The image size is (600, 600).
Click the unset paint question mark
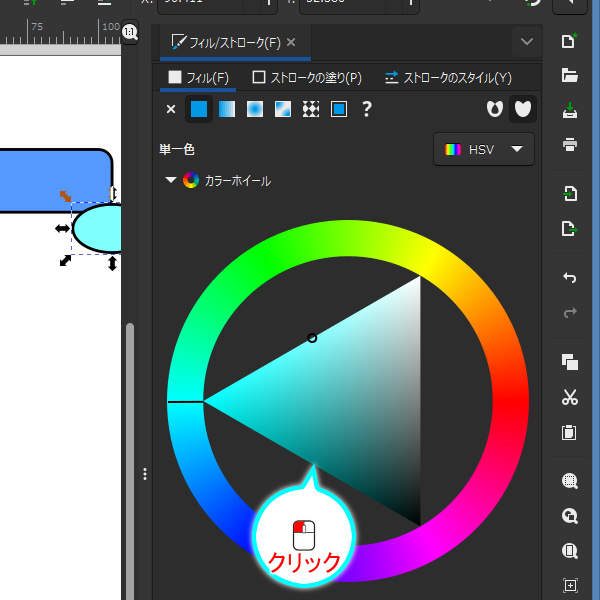click(x=367, y=109)
